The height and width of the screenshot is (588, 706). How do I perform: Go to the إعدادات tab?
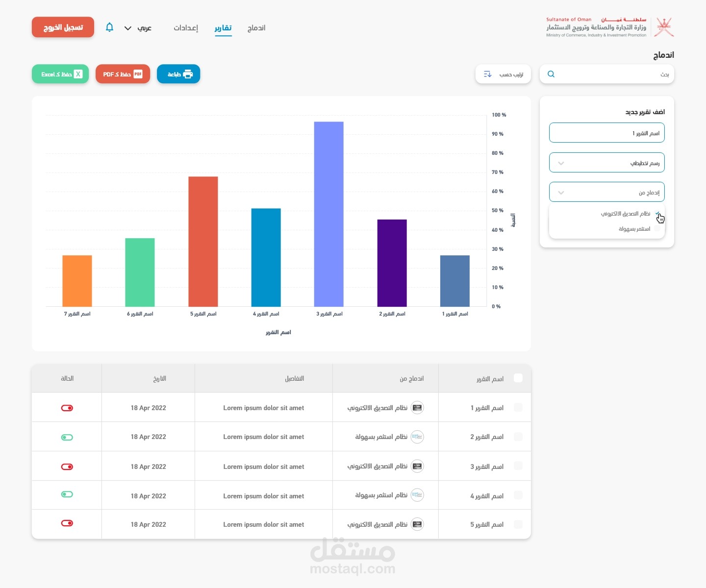pos(186,28)
